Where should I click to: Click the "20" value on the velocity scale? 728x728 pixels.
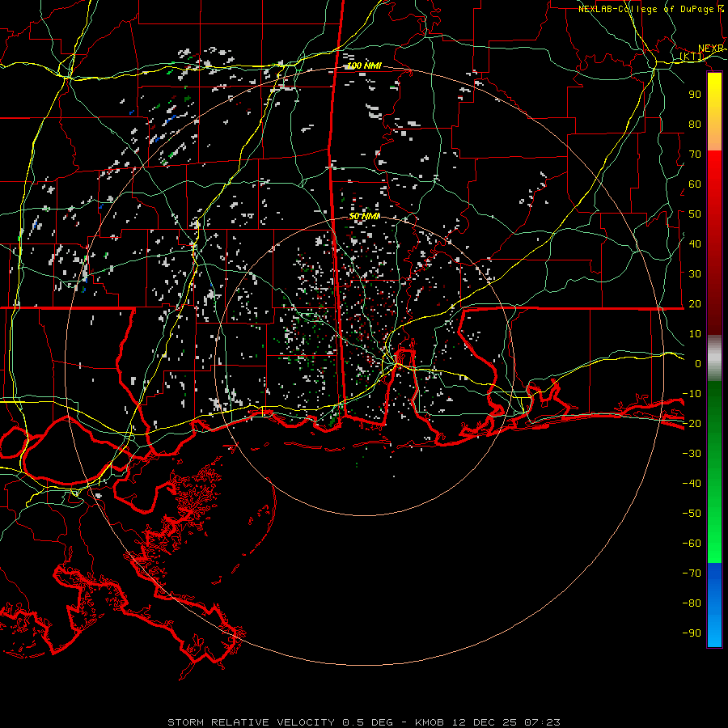(695, 303)
